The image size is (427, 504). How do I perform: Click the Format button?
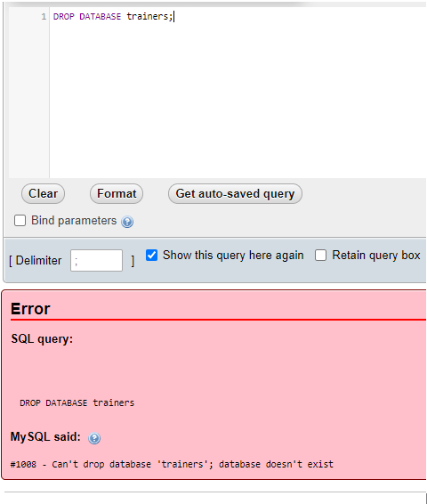coord(117,194)
